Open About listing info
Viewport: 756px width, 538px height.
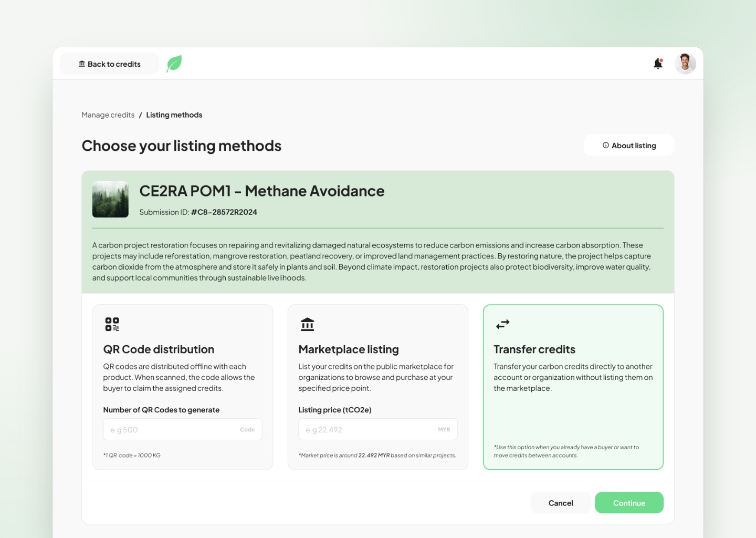click(x=629, y=146)
